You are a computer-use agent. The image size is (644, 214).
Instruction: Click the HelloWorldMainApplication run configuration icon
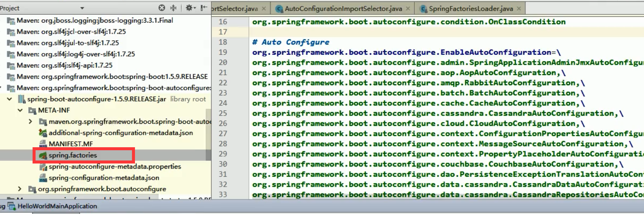point(12,206)
